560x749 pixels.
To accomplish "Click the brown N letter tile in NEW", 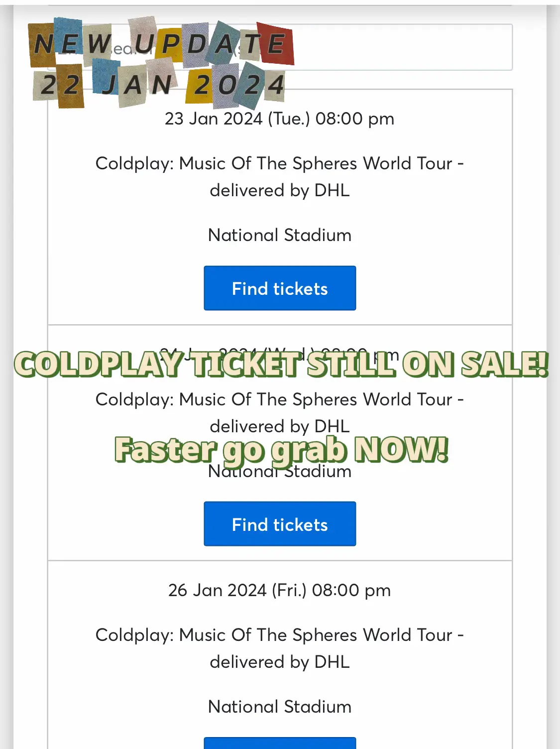I will (43, 45).
